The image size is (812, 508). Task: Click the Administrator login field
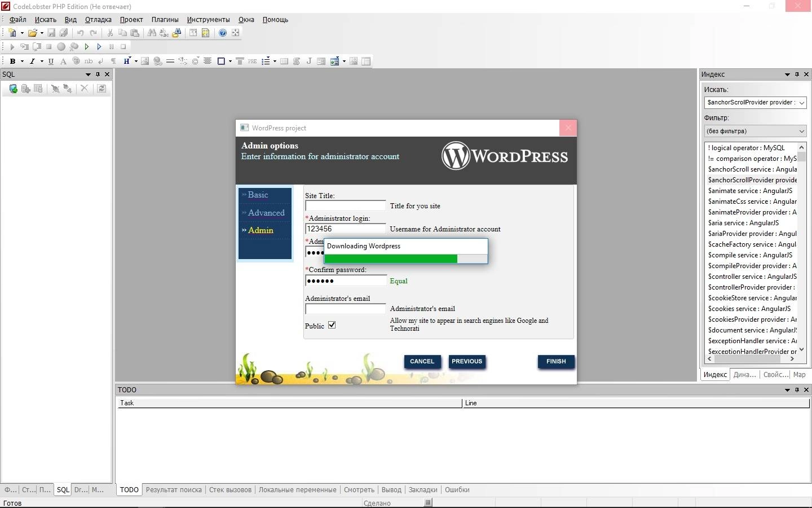346,229
